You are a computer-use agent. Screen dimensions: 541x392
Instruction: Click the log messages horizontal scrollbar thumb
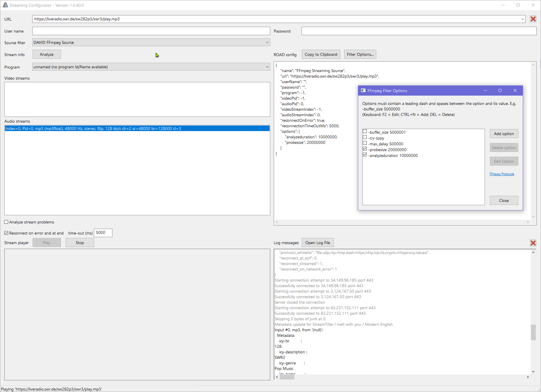click(287, 377)
